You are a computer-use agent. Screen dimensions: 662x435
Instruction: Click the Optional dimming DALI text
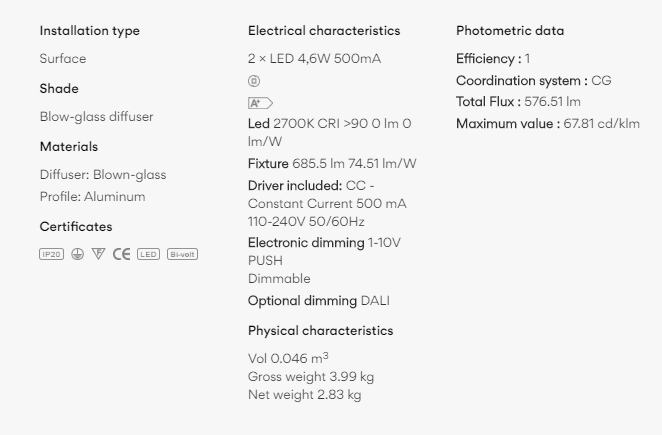click(319, 301)
